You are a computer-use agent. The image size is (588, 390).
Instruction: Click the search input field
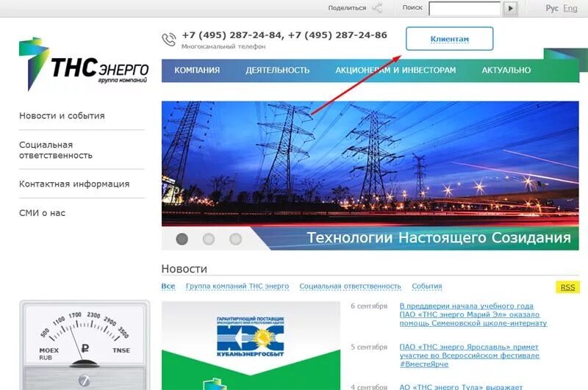tap(465, 9)
